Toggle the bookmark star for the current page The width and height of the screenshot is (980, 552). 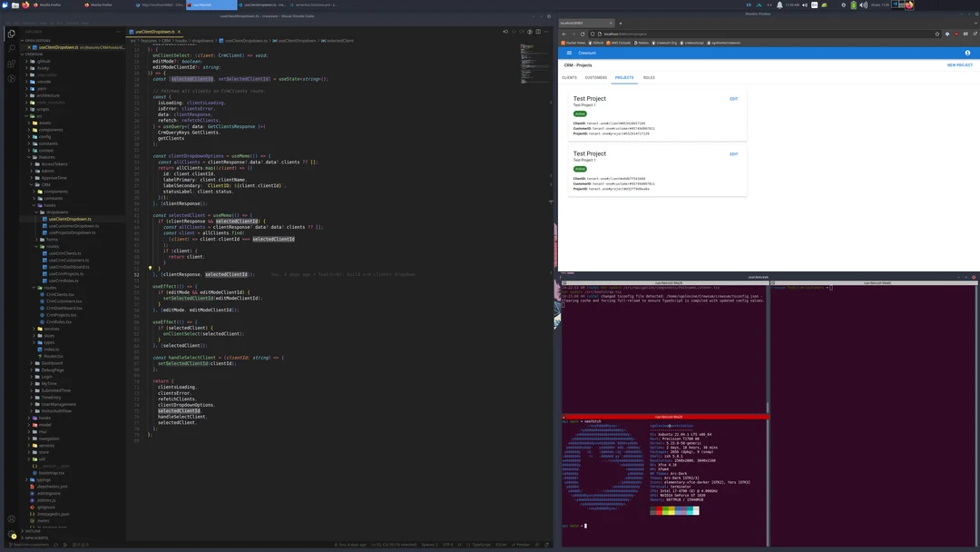click(937, 34)
